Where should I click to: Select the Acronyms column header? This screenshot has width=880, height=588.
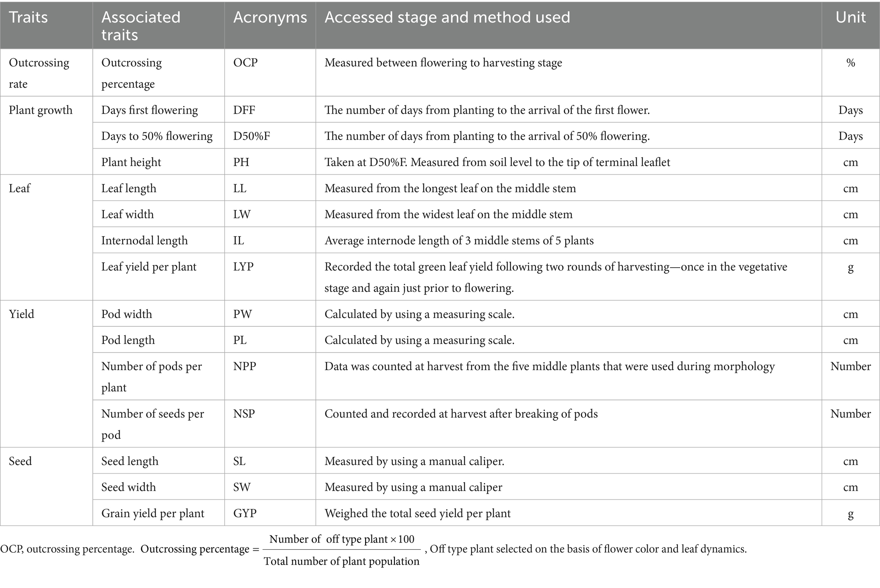click(x=270, y=17)
